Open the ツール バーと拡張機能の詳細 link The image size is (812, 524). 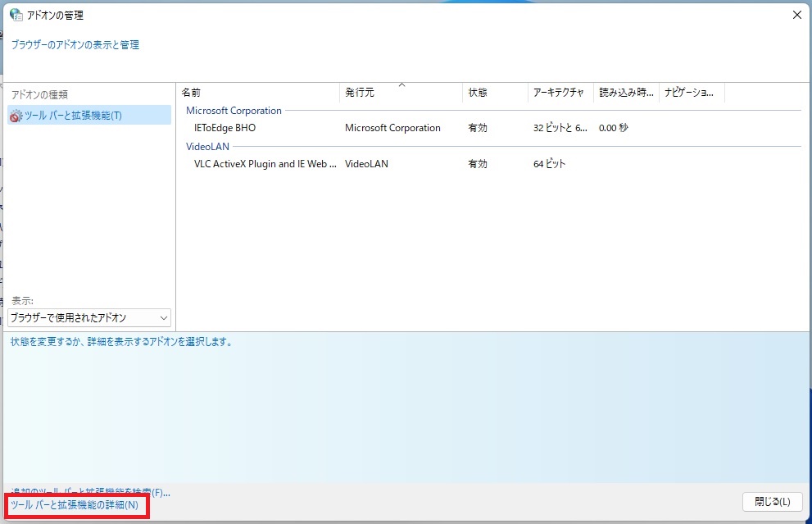coord(75,505)
